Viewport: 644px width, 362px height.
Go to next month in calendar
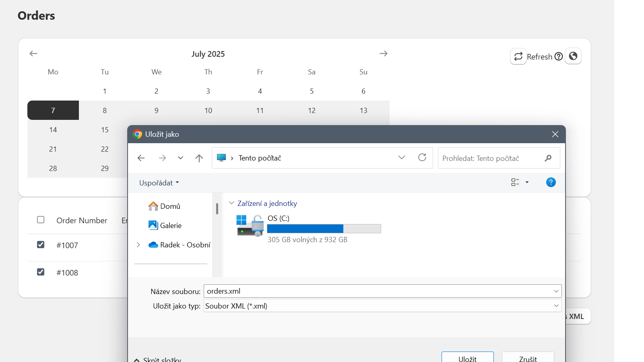pyautogui.click(x=384, y=53)
